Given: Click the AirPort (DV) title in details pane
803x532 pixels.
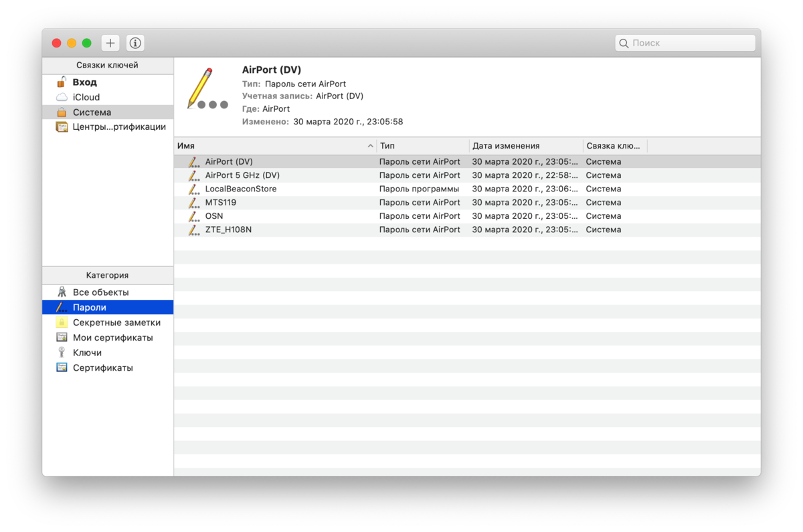Looking at the screenshot, I should 272,70.
